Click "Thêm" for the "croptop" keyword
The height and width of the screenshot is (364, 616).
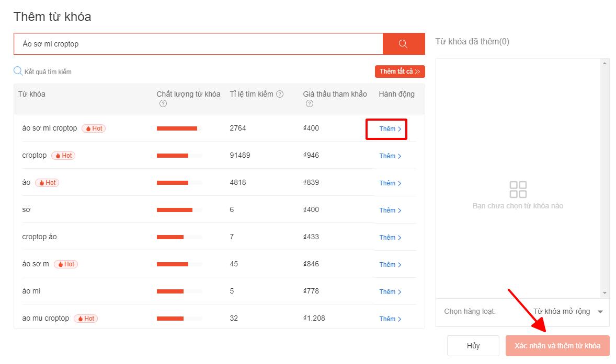(x=389, y=156)
